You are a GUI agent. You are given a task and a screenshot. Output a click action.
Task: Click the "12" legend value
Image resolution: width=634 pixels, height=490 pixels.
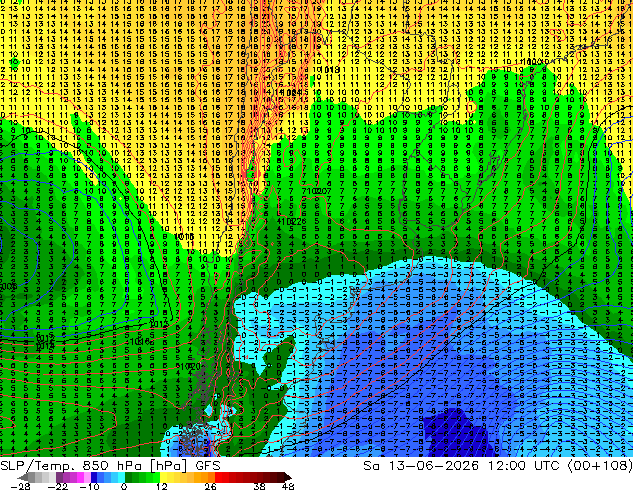pos(162,486)
